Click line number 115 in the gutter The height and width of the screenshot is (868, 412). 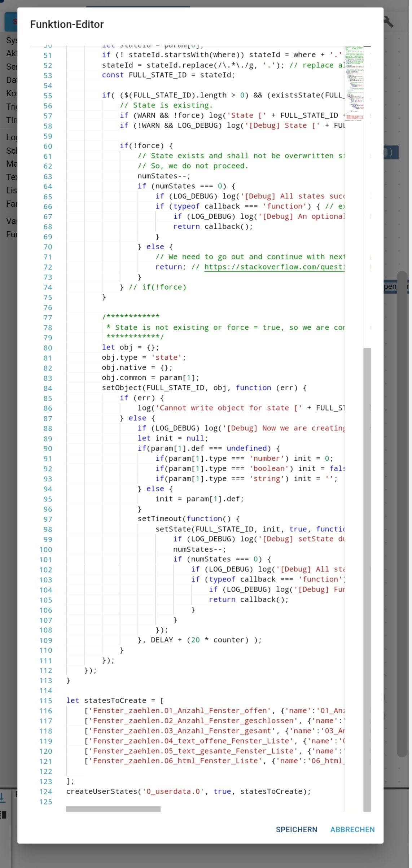tap(46, 701)
